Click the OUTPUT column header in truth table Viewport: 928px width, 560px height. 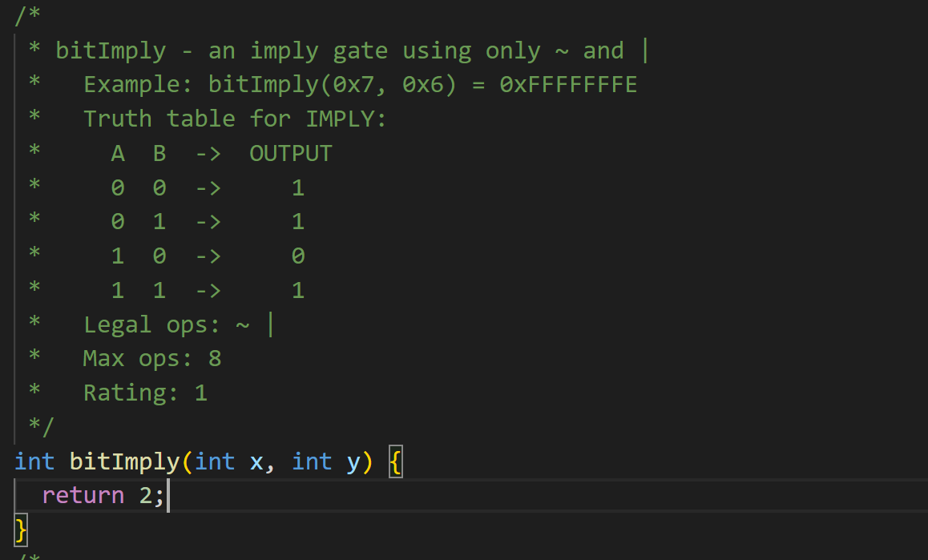point(291,153)
